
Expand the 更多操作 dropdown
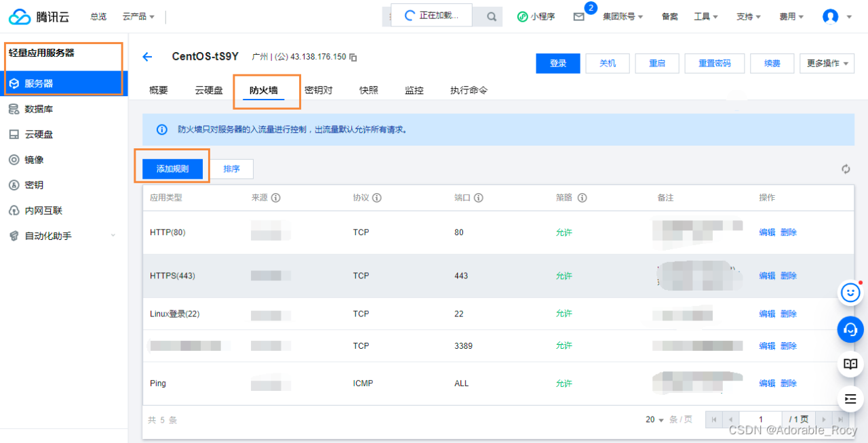(x=827, y=64)
